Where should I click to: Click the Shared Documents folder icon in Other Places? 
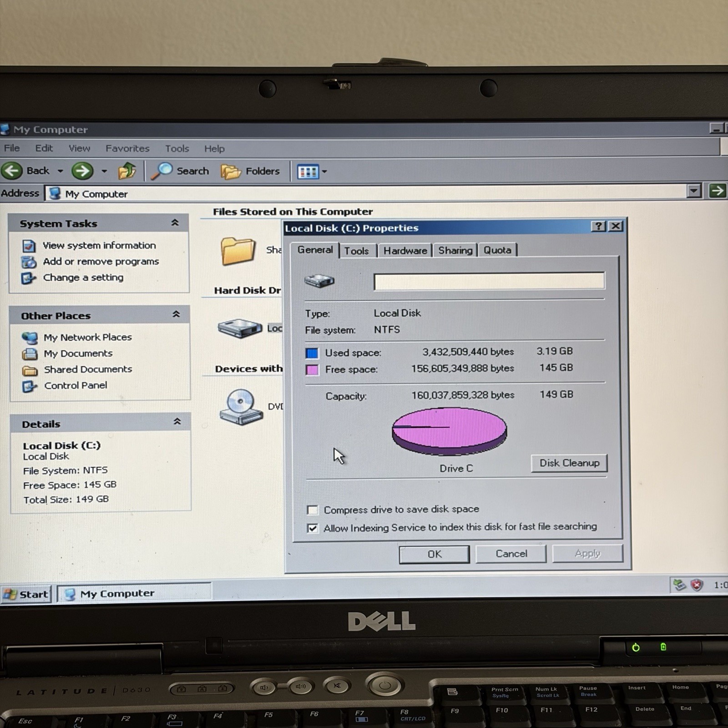[30, 370]
